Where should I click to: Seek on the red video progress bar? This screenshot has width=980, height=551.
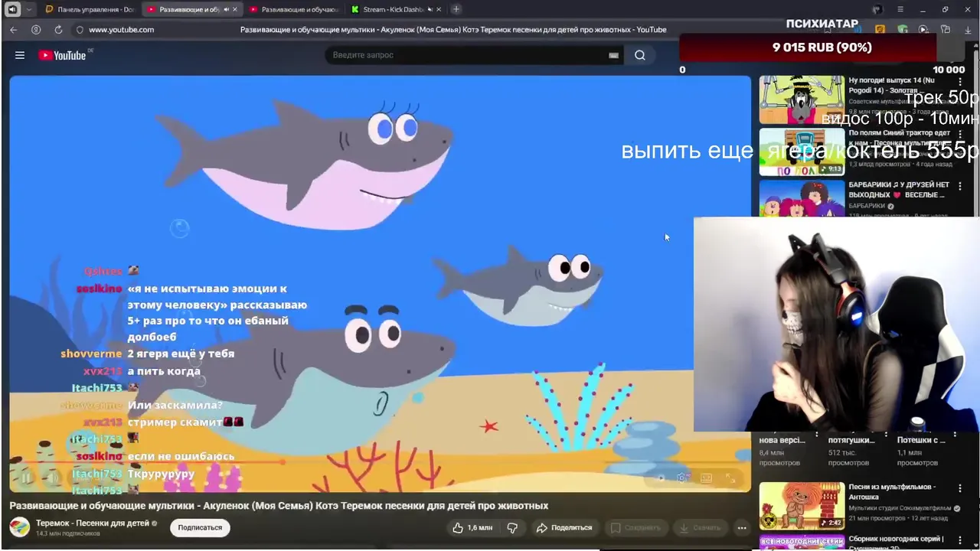[381, 462]
